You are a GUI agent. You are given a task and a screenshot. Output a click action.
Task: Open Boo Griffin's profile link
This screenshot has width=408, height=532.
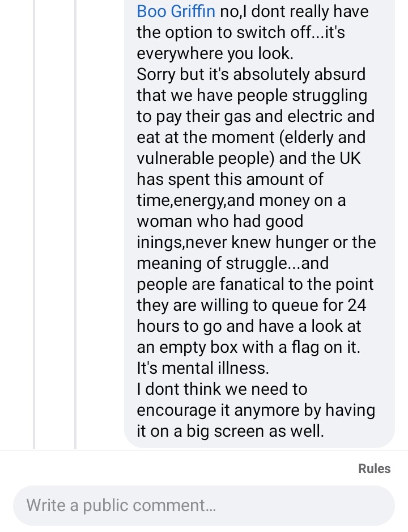176,11
